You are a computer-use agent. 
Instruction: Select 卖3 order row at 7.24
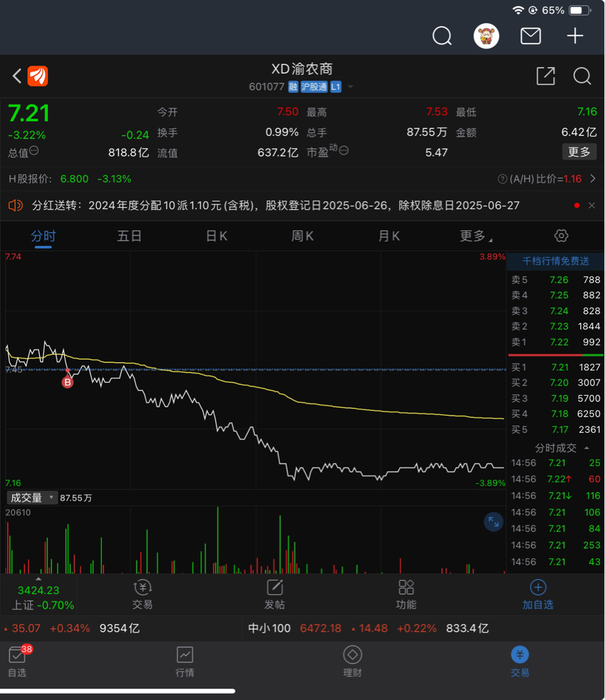coord(556,311)
